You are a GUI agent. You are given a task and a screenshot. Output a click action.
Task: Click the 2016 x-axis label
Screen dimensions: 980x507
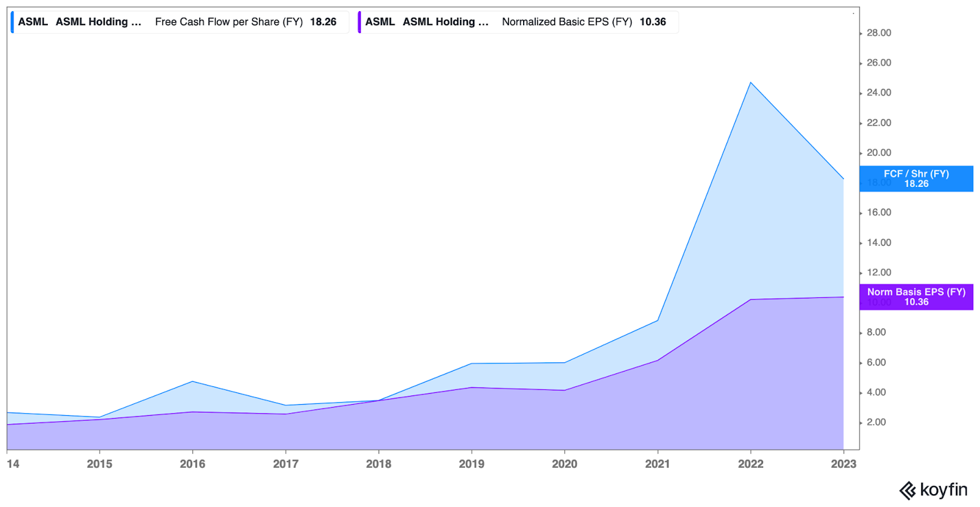192,464
